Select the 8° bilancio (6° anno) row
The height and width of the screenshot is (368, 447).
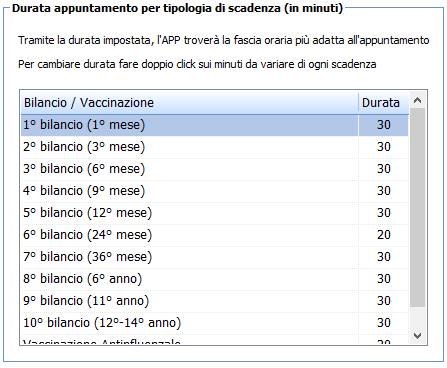(x=215, y=279)
